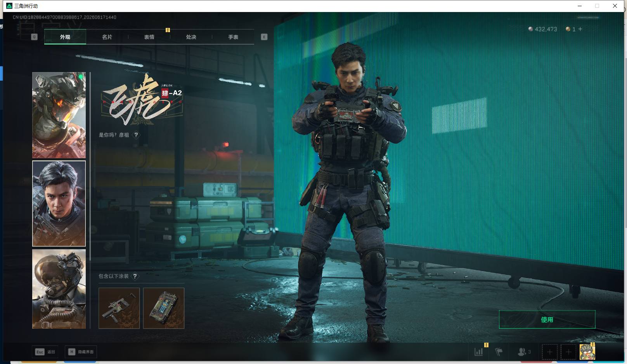The width and height of the screenshot is (627, 364).
Task: Click the 432,473 coin balance
Action: click(x=542, y=29)
